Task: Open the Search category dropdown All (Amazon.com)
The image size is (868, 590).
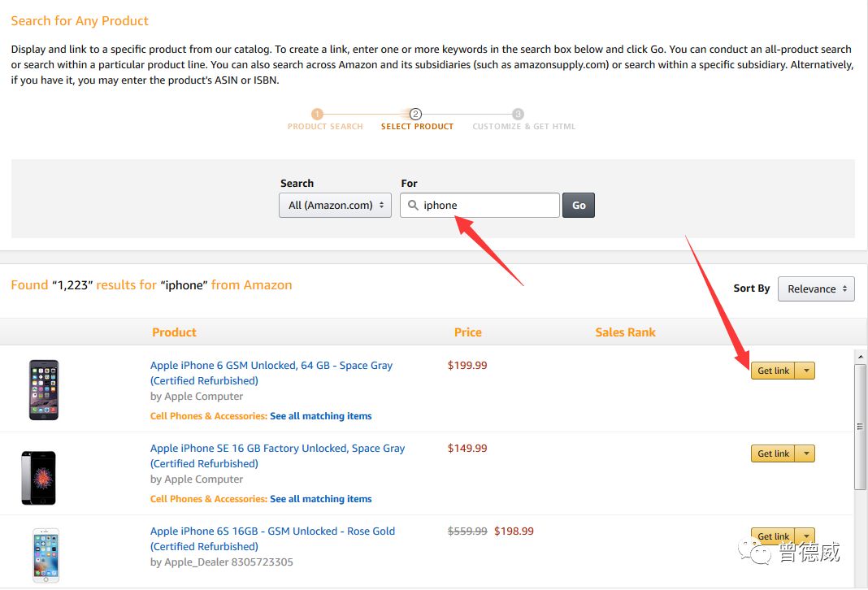Action: tap(335, 206)
